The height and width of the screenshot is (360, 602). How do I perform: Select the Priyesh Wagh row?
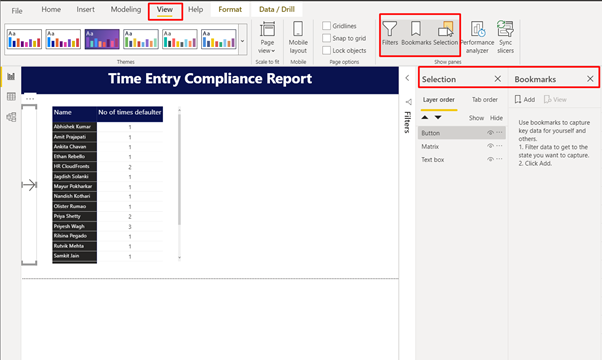[x=108, y=226]
